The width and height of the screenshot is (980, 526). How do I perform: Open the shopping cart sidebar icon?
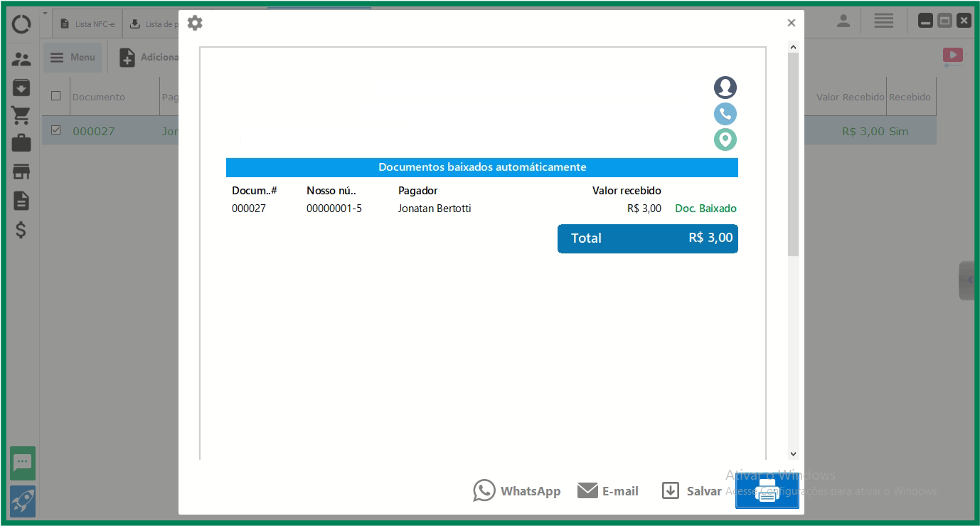(21, 115)
